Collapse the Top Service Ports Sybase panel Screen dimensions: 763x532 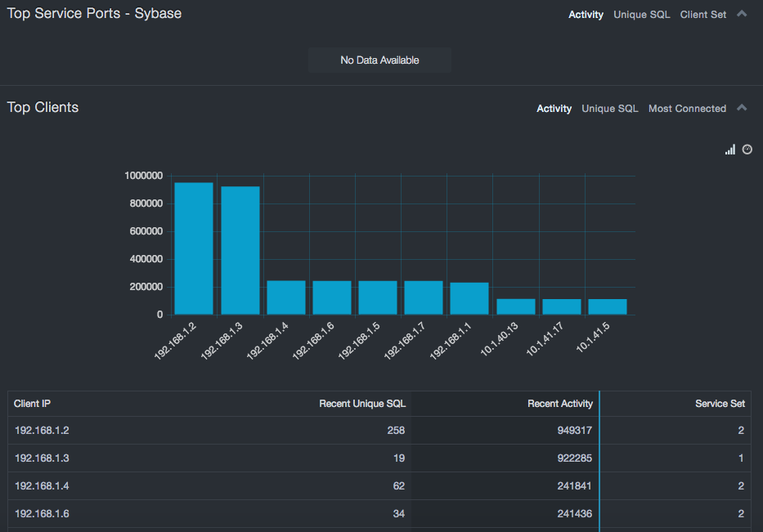click(742, 14)
